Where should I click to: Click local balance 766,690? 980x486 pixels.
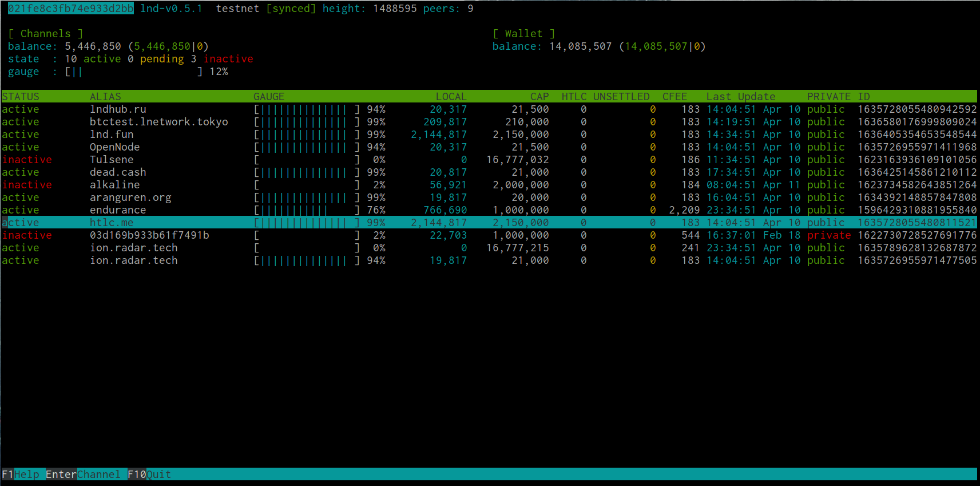coord(445,210)
